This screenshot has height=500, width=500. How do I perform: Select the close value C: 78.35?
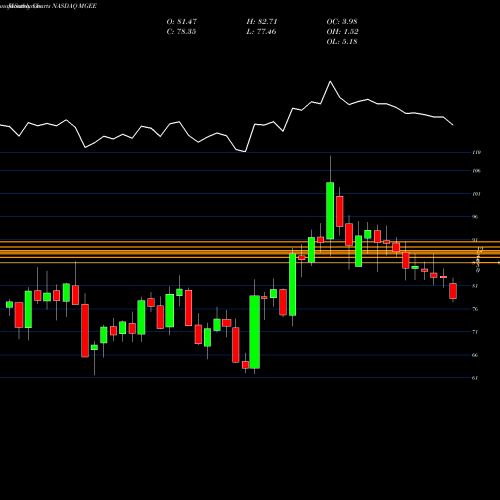(x=181, y=32)
